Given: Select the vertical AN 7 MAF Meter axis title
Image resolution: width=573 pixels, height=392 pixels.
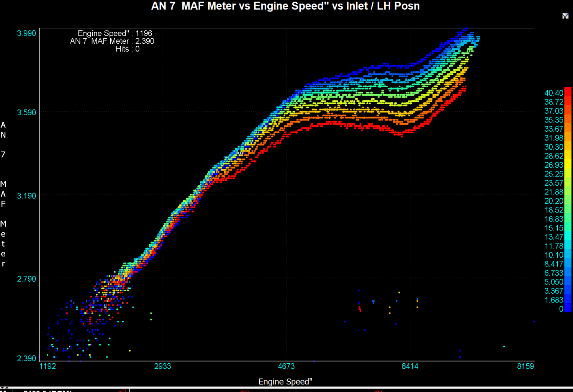Looking at the screenshot, I should [x=3, y=194].
